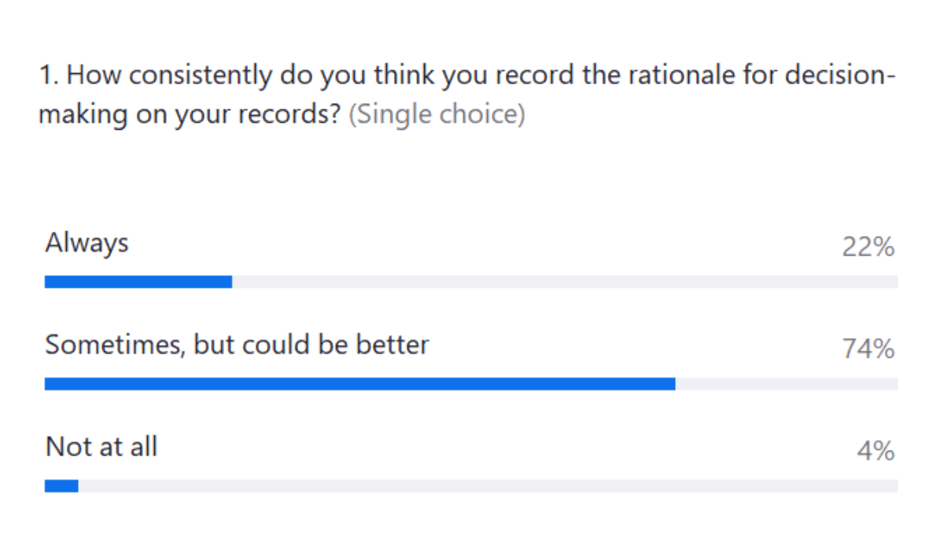Click the 22% result value

coord(868,248)
